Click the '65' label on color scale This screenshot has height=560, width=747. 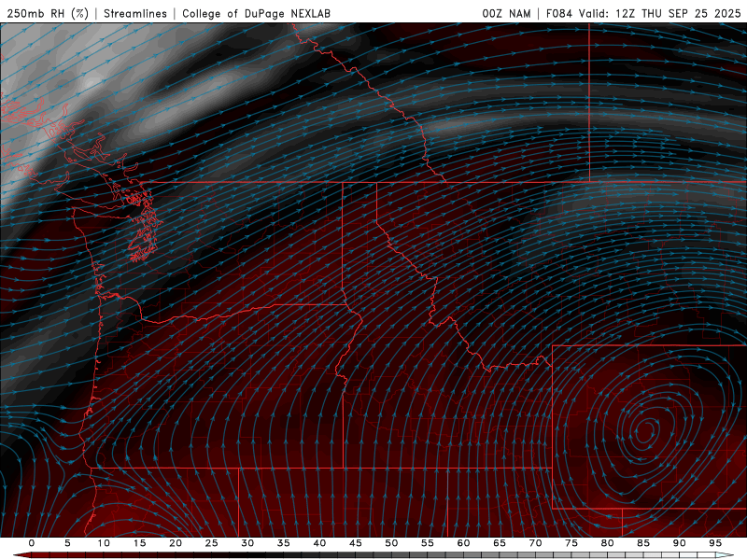(x=500, y=543)
